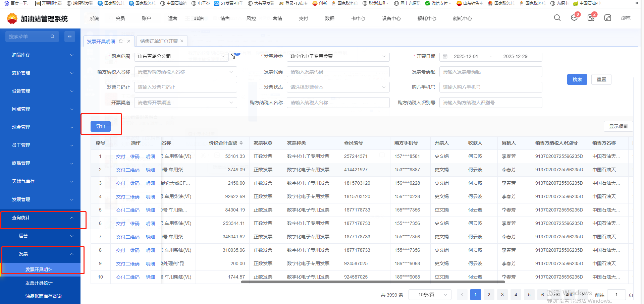Screen dimensions: 644x304
Task: Click the filter funnel icon beside 网点范围
Action: tap(234, 56)
